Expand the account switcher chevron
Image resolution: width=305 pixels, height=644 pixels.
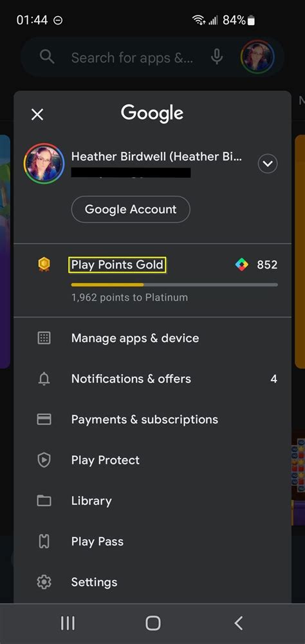[x=268, y=164]
